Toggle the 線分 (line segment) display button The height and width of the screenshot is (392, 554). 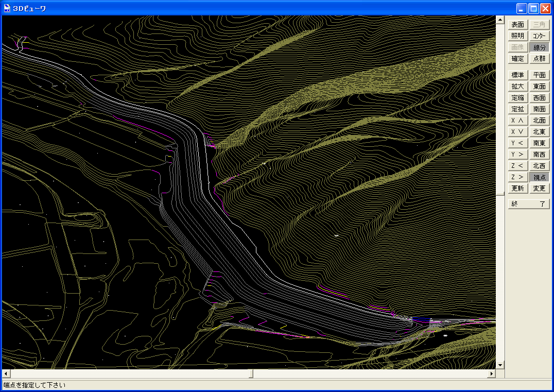pos(540,47)
